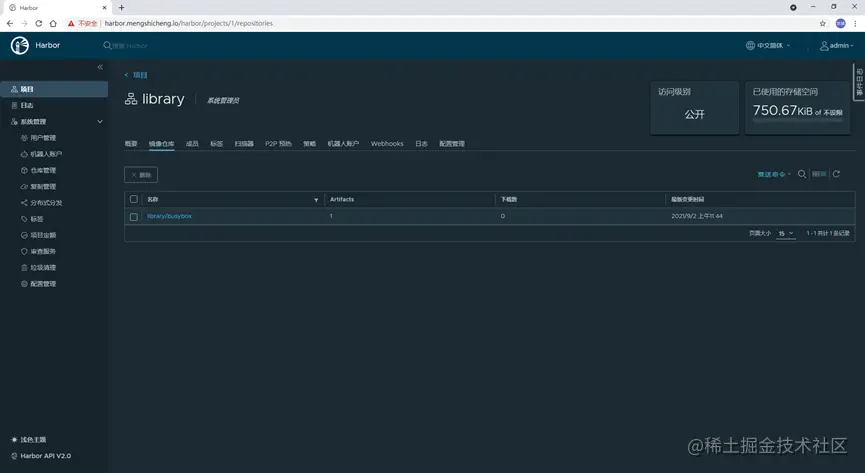Collapse the 系统管理 section chevron

(x=100, y=121)
